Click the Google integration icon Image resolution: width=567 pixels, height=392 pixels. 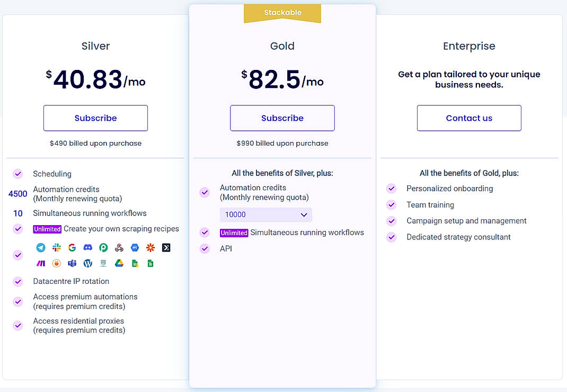72,247
